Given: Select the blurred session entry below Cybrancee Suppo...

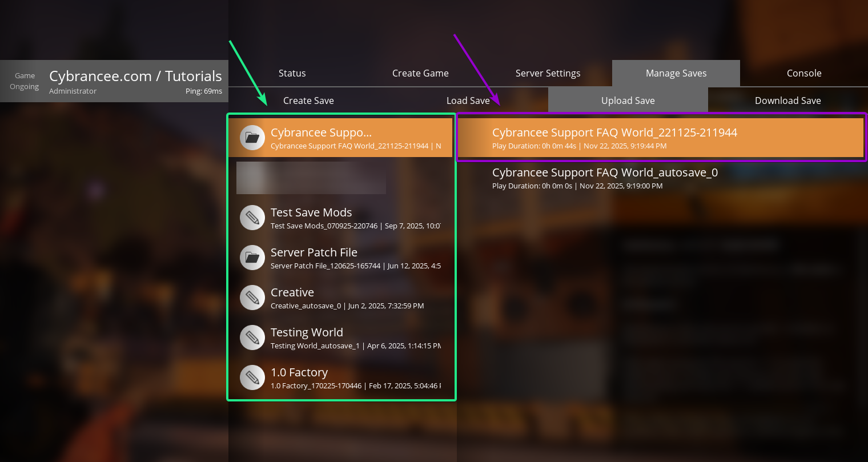Looking at the screenshot, I should point(311,178).
